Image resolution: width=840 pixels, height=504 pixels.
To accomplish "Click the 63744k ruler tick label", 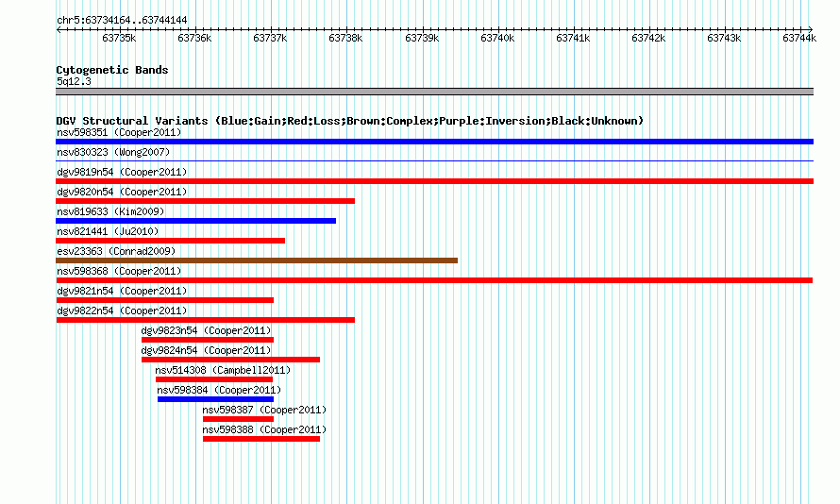I will (799, 38).
